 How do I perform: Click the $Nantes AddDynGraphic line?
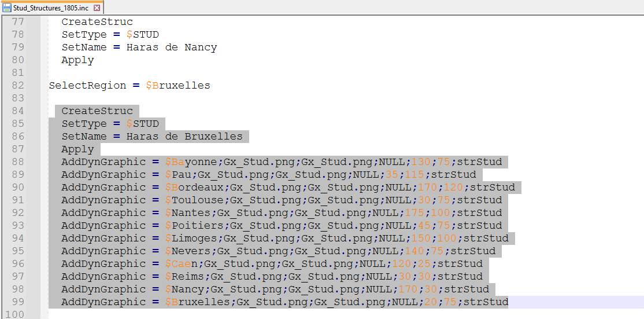pos(282,212)
